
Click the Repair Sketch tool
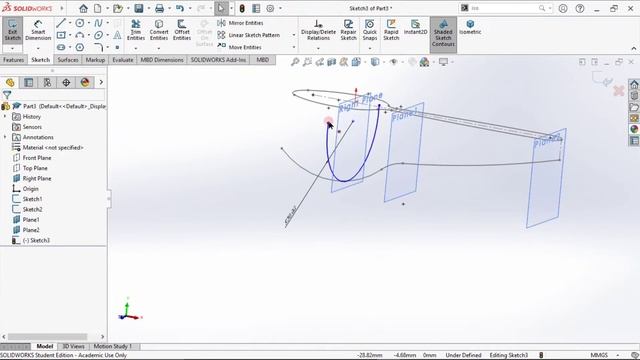[348, 30]
